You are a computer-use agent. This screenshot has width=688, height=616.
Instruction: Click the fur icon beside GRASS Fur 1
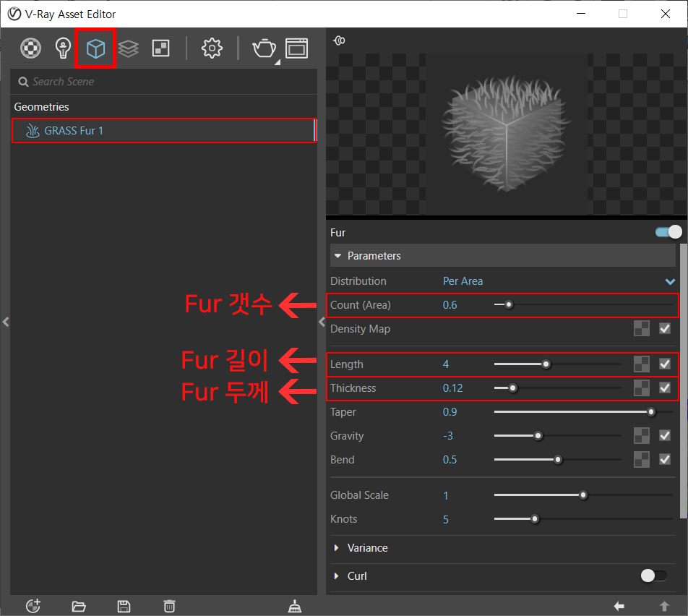[x=33, y=131]
